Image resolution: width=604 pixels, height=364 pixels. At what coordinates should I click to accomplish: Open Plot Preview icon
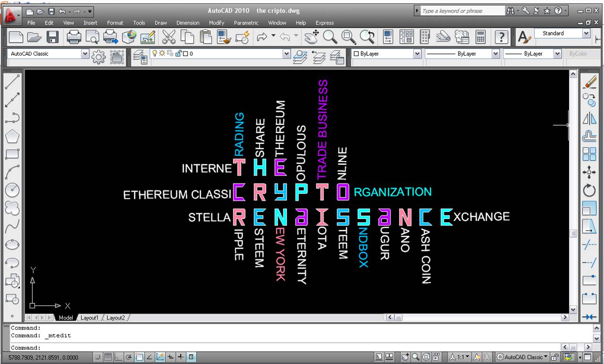point(92,37)
